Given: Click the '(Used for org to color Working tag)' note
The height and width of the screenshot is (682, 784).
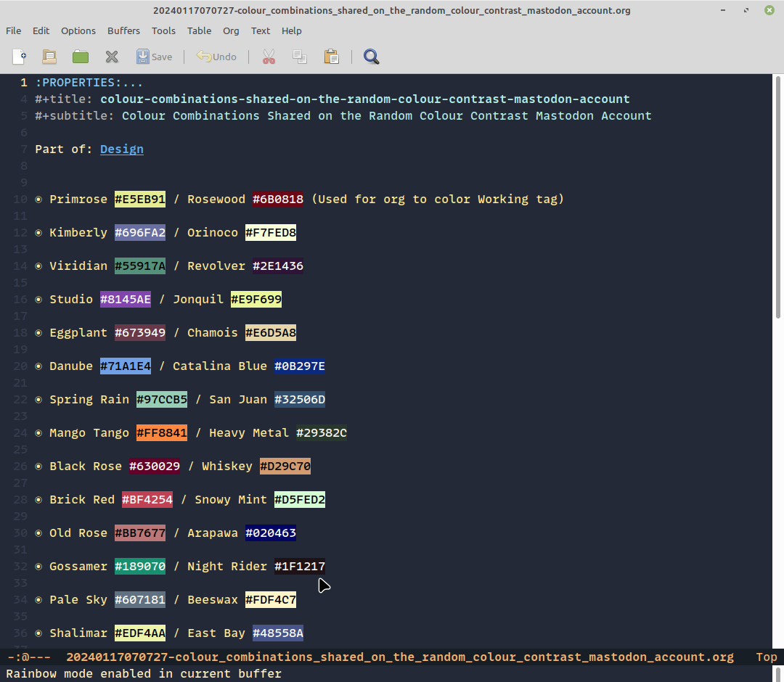Looking at the screenshot, I should coord(438,199).
